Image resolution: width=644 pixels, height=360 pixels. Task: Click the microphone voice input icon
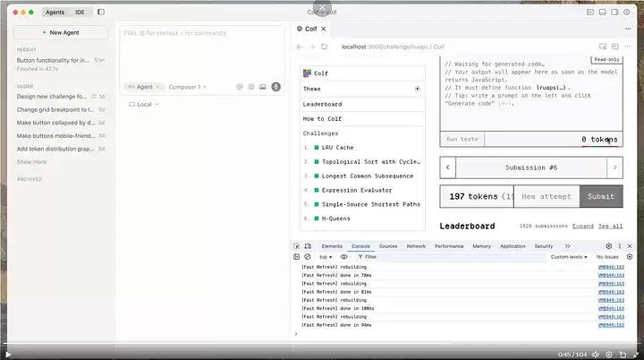(275, 87)
